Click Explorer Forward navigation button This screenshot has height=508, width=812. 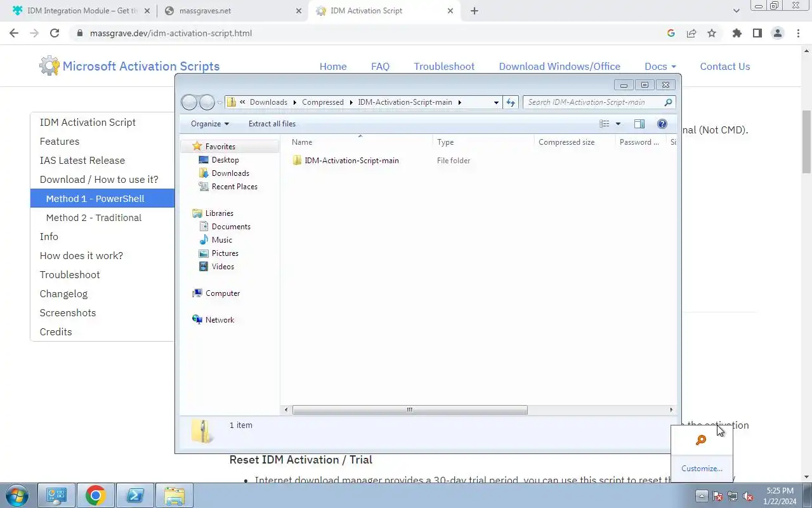click(x=207, y=102)
